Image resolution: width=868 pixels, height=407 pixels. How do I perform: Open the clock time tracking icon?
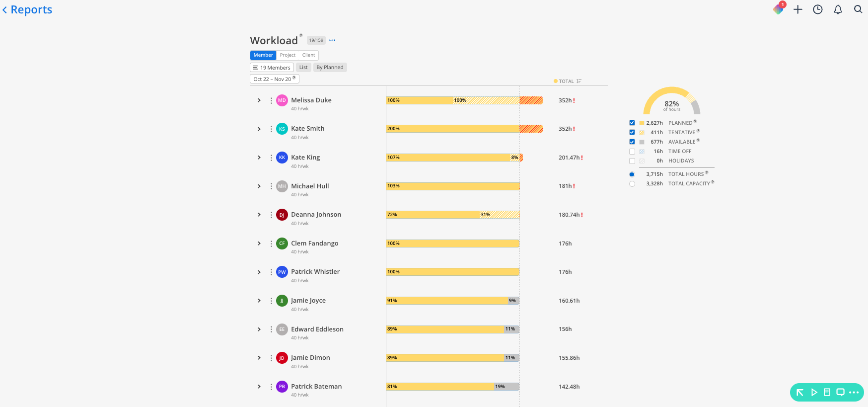click(x=818, y=9)
